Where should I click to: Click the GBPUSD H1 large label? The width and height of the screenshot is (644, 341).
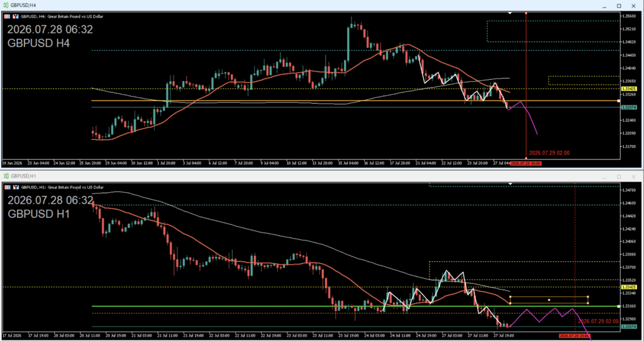click(38, 214)
